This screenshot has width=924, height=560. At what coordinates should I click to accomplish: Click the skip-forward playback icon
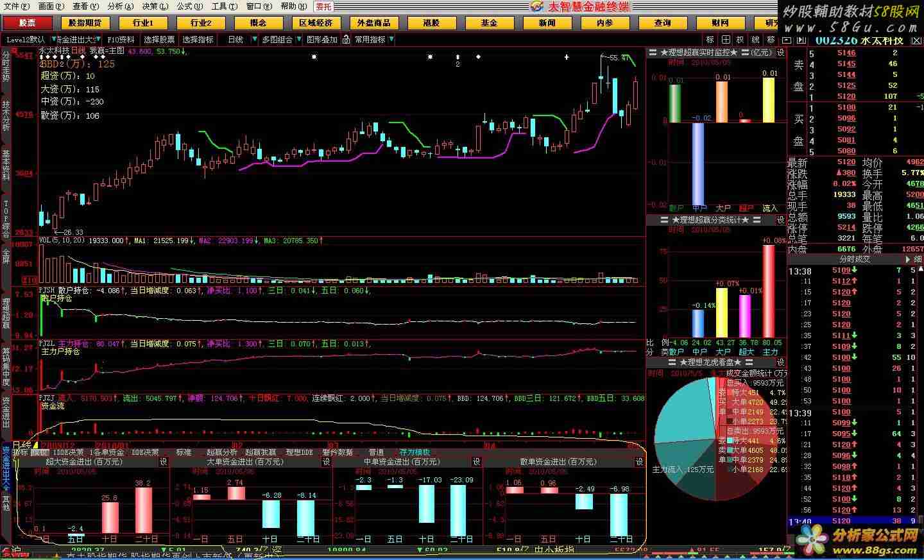[801, 40]
